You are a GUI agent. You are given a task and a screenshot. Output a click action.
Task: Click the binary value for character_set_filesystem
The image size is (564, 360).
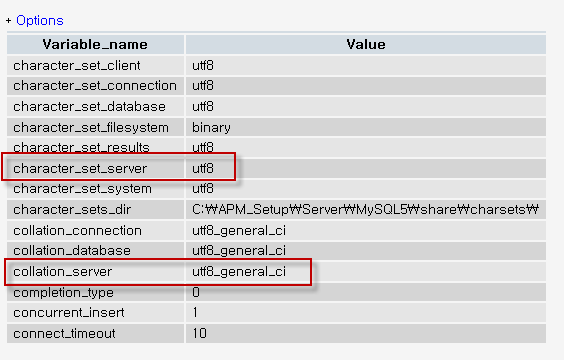click(x=211, y=128)
